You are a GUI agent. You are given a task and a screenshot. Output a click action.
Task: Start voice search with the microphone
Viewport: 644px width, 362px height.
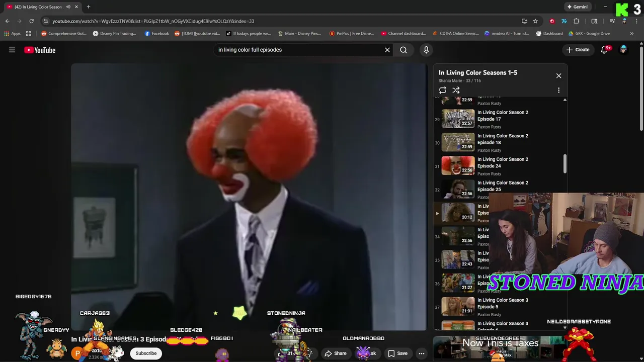(426, 50)
